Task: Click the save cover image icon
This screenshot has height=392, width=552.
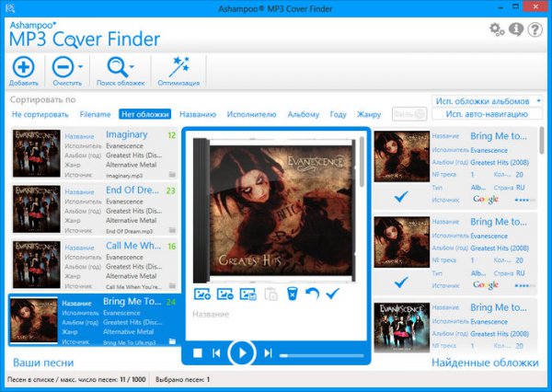Action: click(248, 294)
